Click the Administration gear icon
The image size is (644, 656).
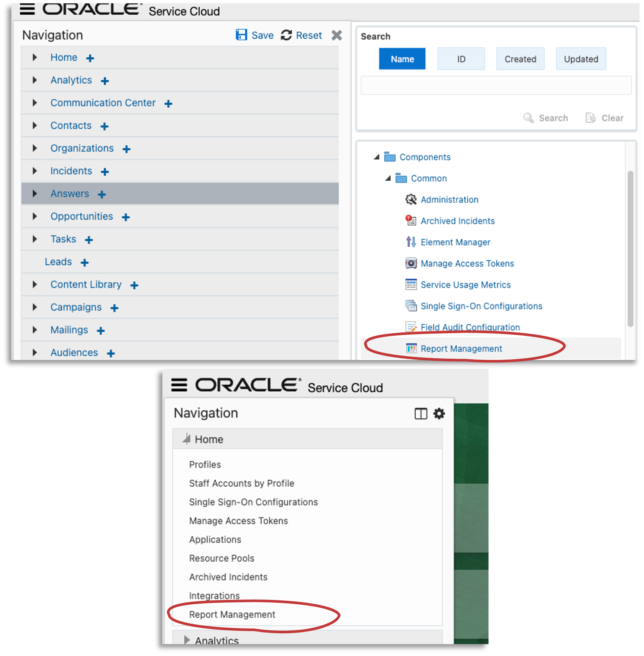(411, 200)
